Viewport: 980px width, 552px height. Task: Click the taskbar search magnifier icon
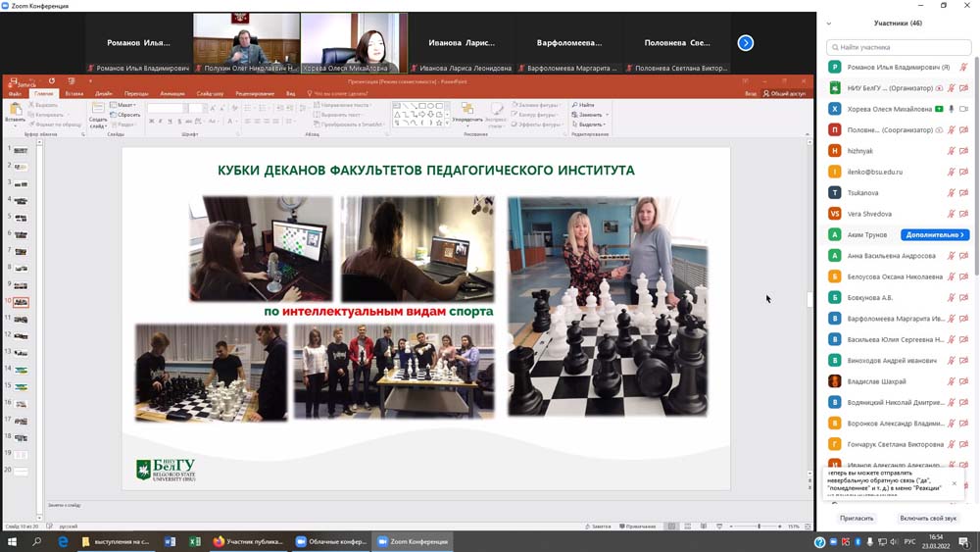coord(37,541)
